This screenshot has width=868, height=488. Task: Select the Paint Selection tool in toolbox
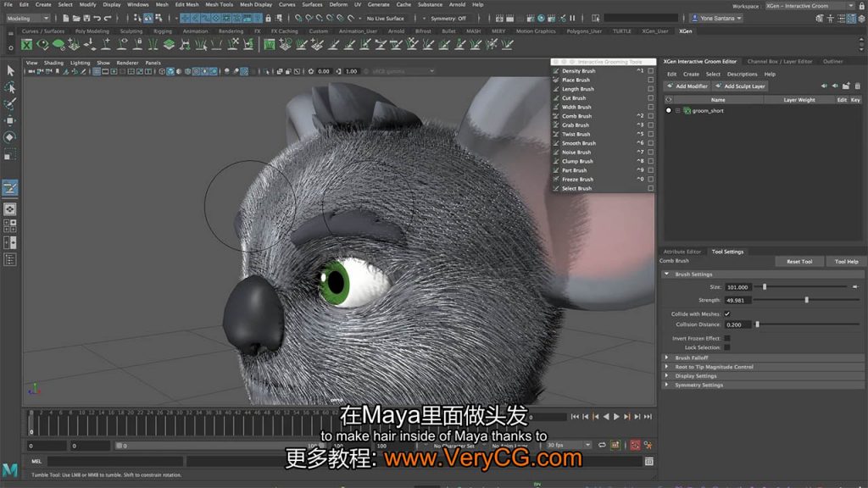click(10, 104)
